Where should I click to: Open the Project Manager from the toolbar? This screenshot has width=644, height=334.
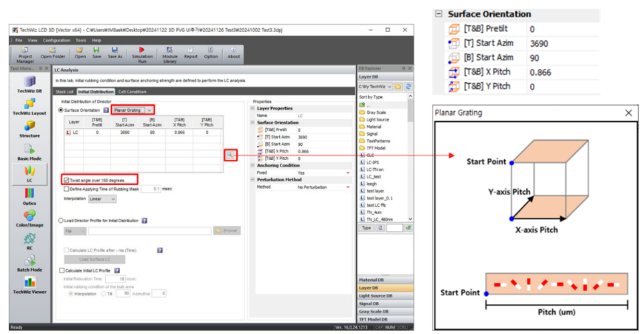(x=24, y=52)
